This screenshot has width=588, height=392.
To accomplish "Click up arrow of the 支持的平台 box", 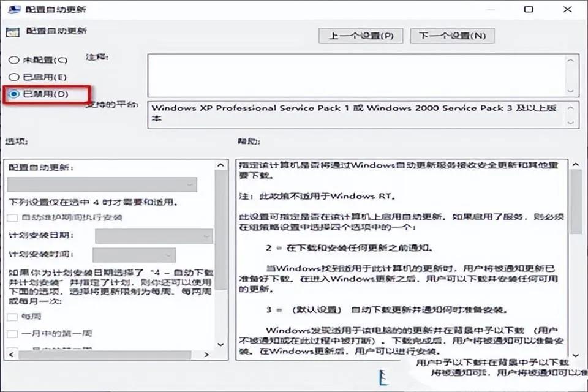I will (571, 108).
